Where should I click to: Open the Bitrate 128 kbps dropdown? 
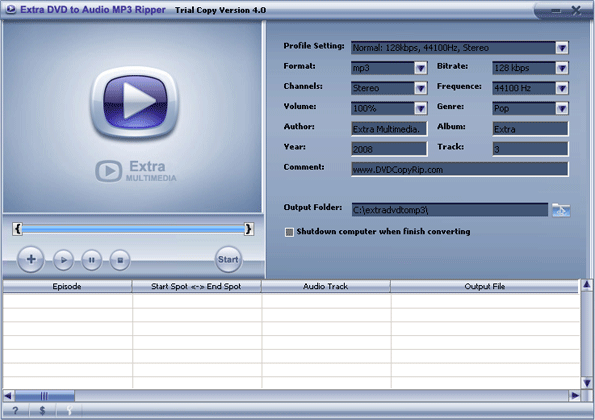(x=562, y=68)
